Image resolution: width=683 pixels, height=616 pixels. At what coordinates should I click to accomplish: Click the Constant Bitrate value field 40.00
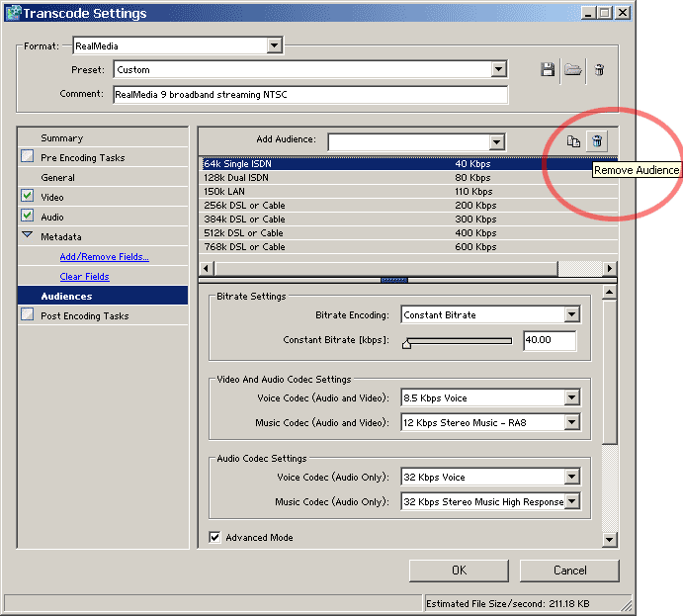coord(550,340)
